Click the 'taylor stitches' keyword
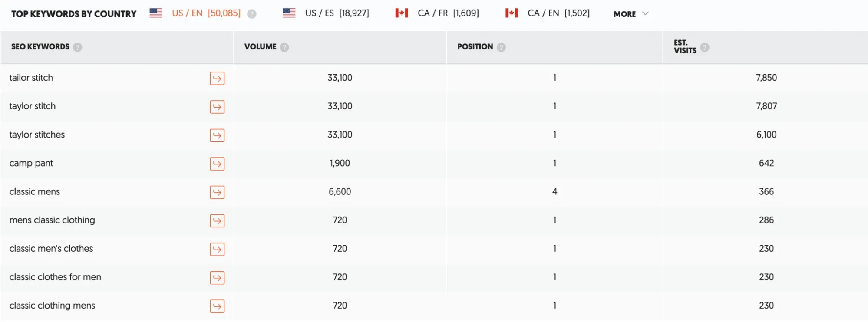 point(37,135)
